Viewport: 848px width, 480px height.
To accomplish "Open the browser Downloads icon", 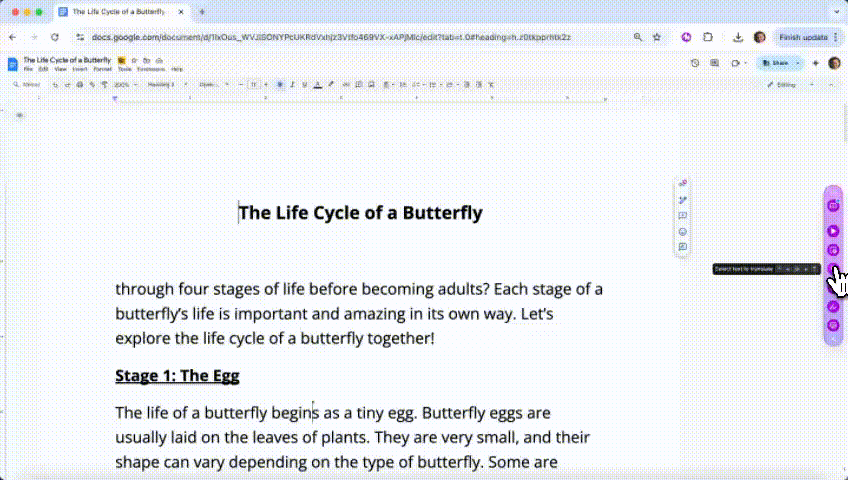I will click(738, 37).
